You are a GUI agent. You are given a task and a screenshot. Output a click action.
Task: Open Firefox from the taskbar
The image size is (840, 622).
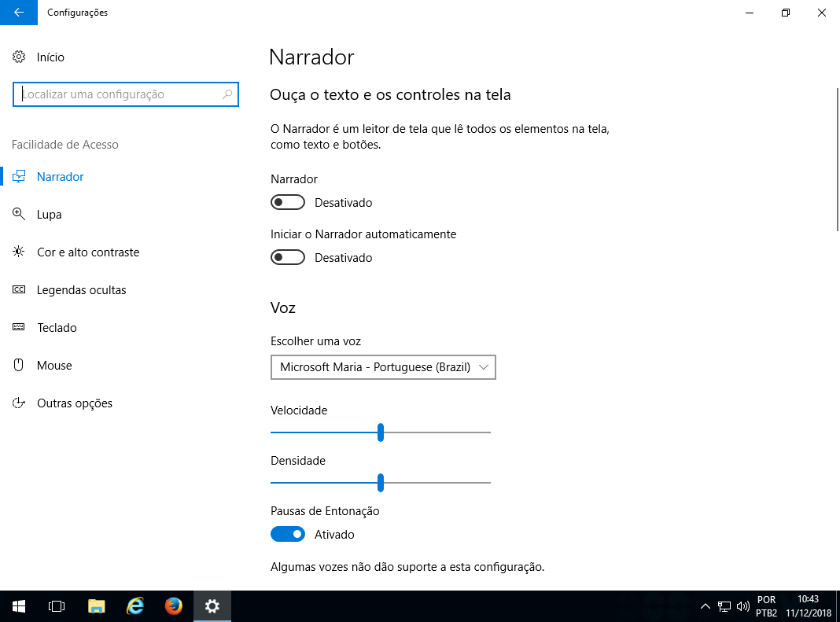[173, 606]
